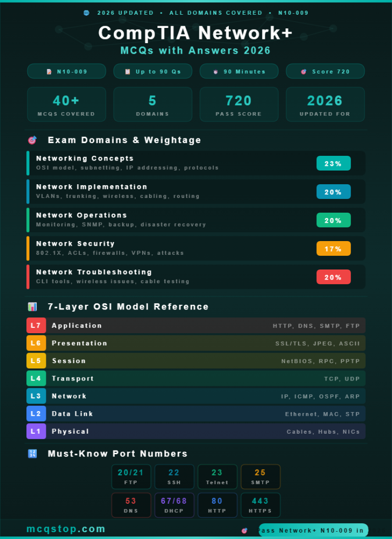Select the L2 layer badge

pyautogui.click(x=36, y=414)
